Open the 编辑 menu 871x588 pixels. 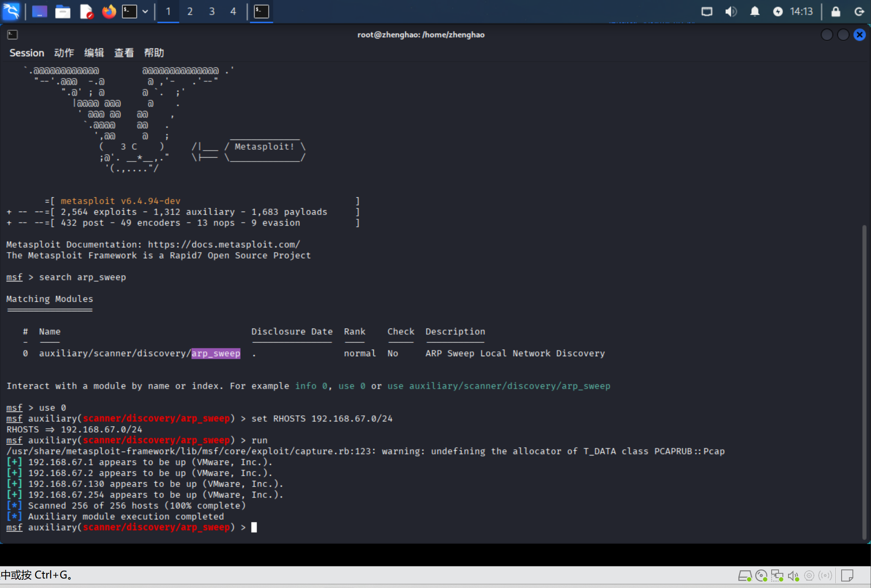pos(94,53)
